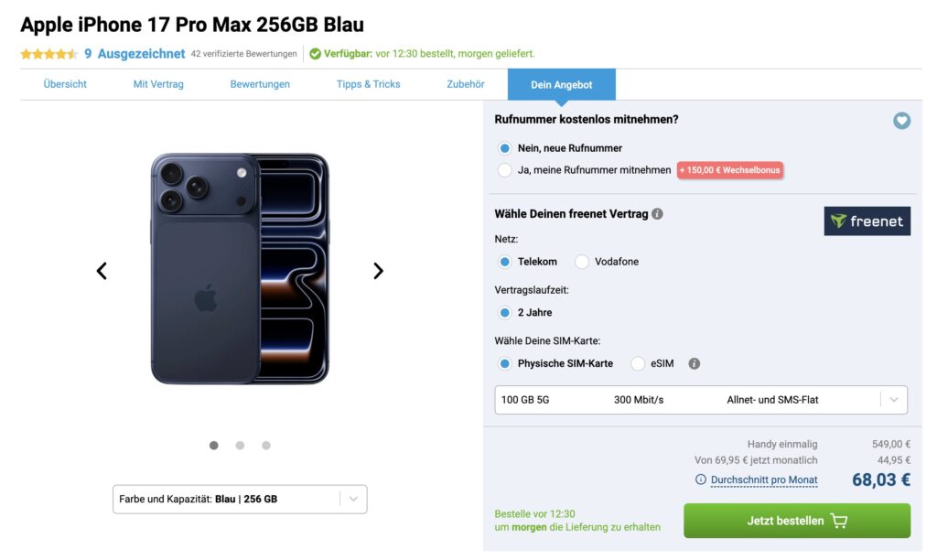Click the freenet provider logo
The image size is (937, 560).
point(867,221)
